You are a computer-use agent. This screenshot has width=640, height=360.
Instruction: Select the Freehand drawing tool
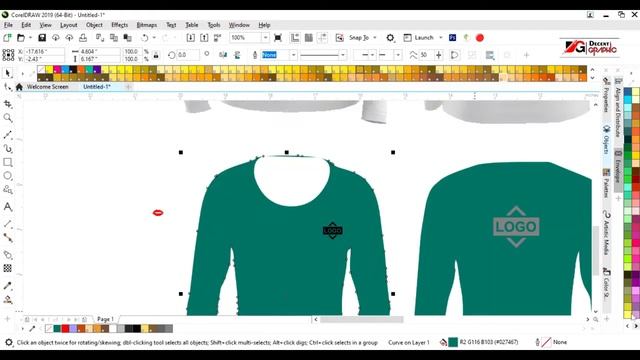pyautogui.click(x=7, y=135)
